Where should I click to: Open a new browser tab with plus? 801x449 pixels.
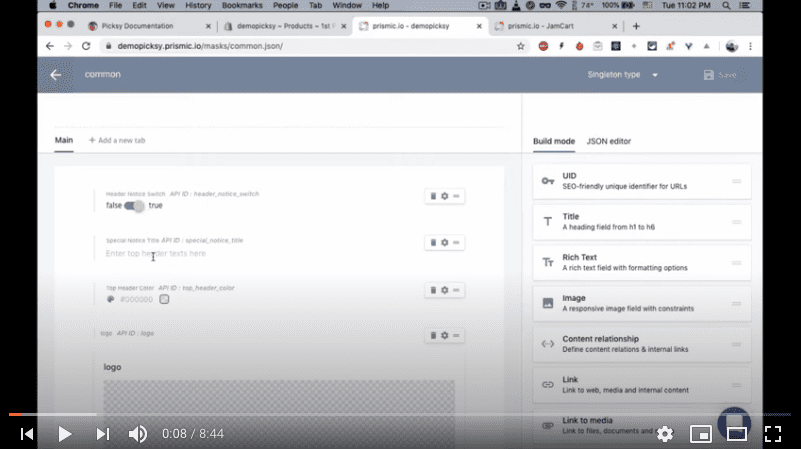click(x=636, y=26)
